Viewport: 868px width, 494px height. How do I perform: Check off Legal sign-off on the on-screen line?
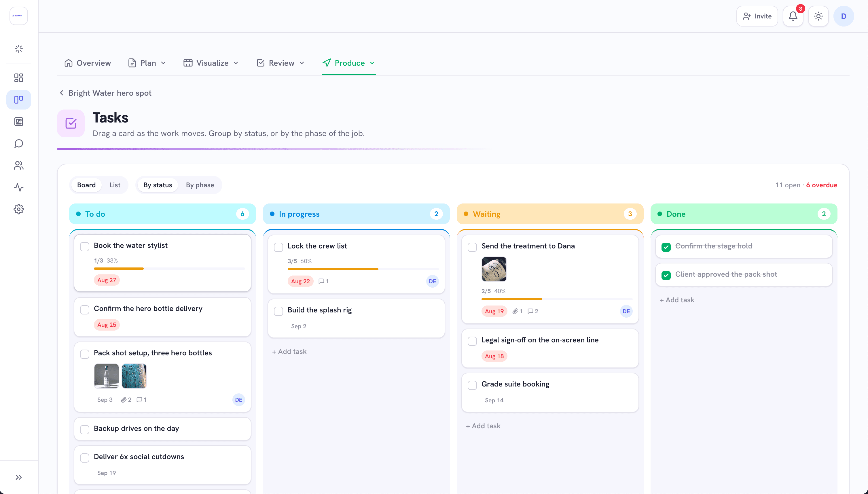point(473,341)
